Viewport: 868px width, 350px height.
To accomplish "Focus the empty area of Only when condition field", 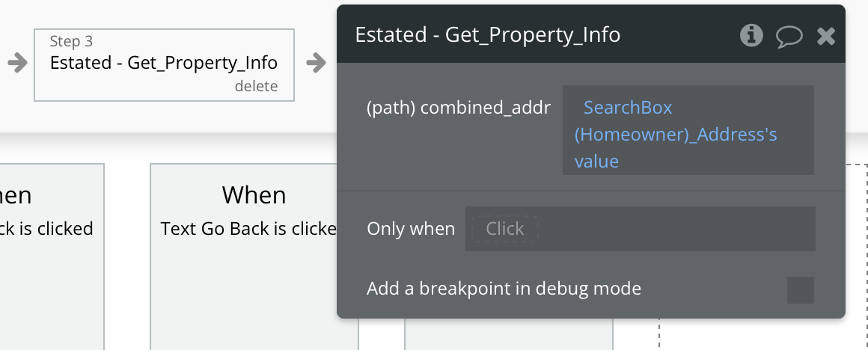I will (x=676, y=229).
